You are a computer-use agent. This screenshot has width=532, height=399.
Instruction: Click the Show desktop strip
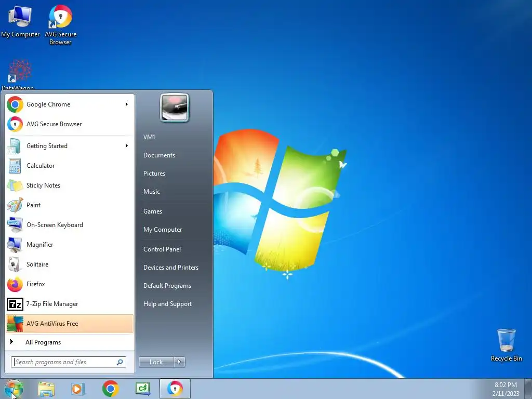(x=528, y=389)
